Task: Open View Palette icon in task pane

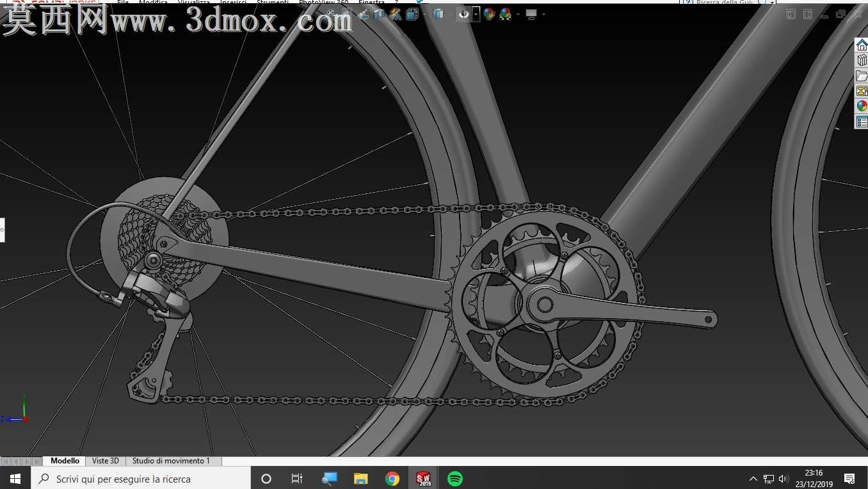Action: [862, 91]
